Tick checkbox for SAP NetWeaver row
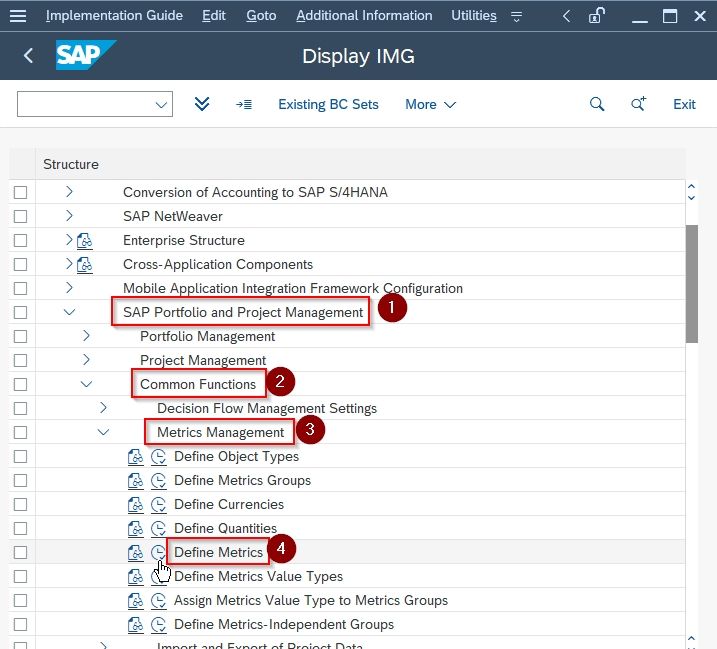This screenshot has width=717, height=649. pyautogui.click(x=21, y=216)
